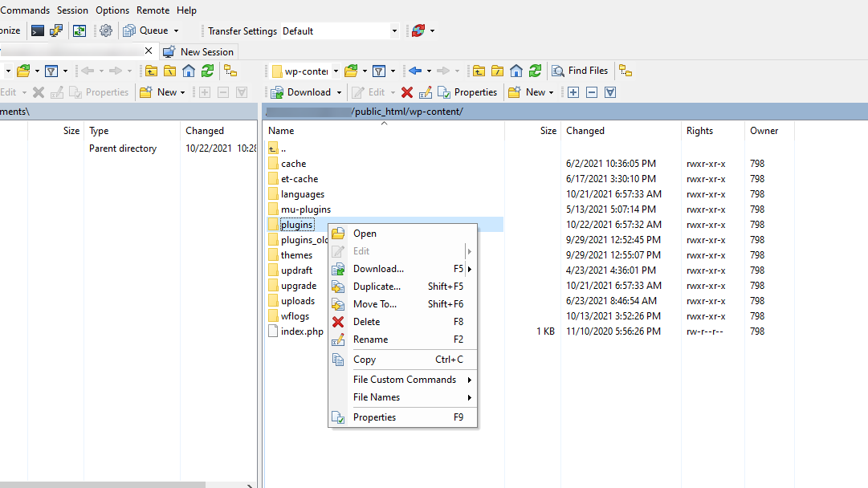Open remote wp-content directory dropdown
Viewport: 868px width, 488px height.
[336, 71]
